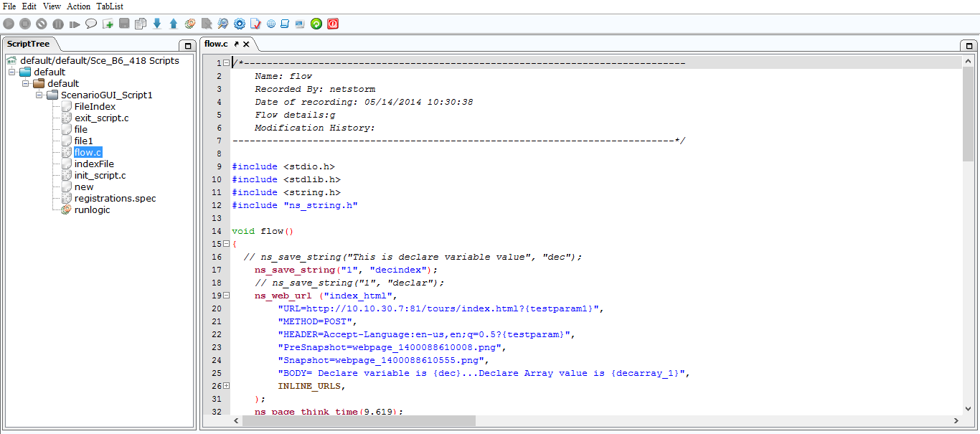Expand the folded INLINE_URLS at line 26

pyautogui.click(x=227, y=386)
